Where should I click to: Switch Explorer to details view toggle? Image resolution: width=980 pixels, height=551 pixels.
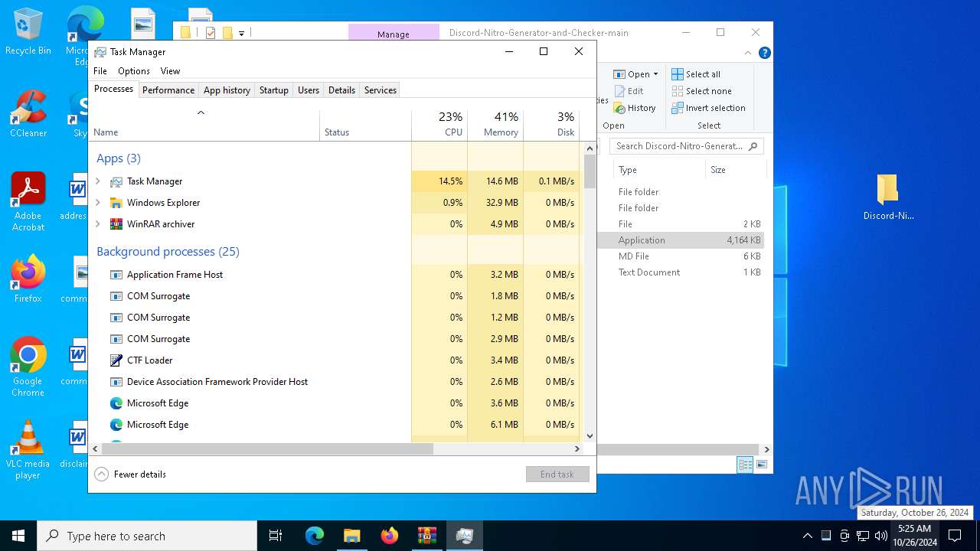pos(745,465)
